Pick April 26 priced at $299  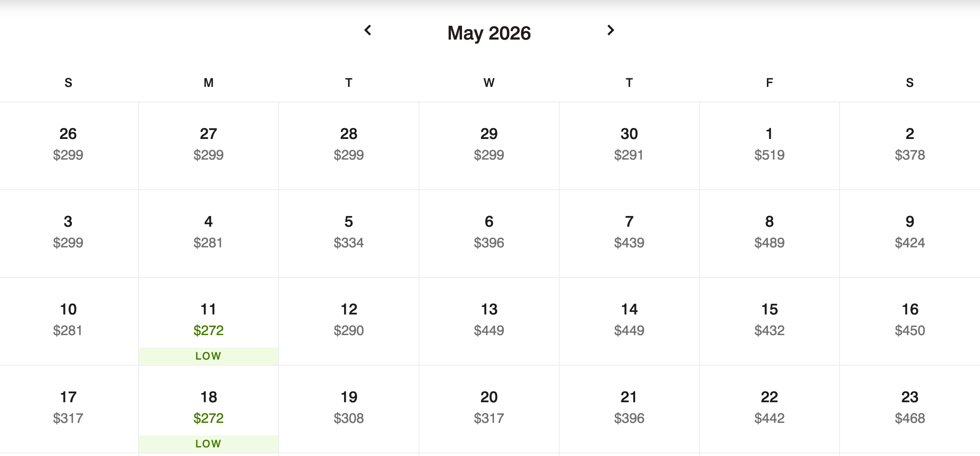tap(68, 145)
